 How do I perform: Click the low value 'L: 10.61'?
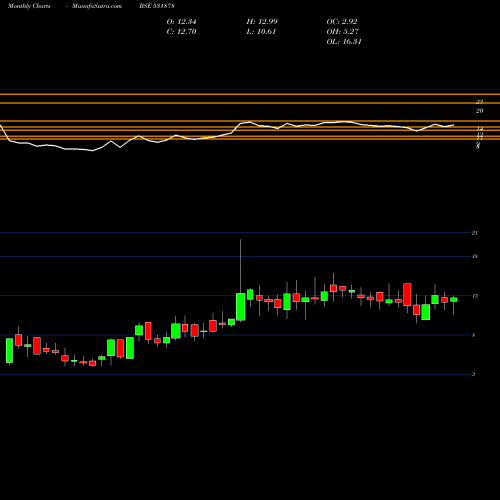coord(261,32)
